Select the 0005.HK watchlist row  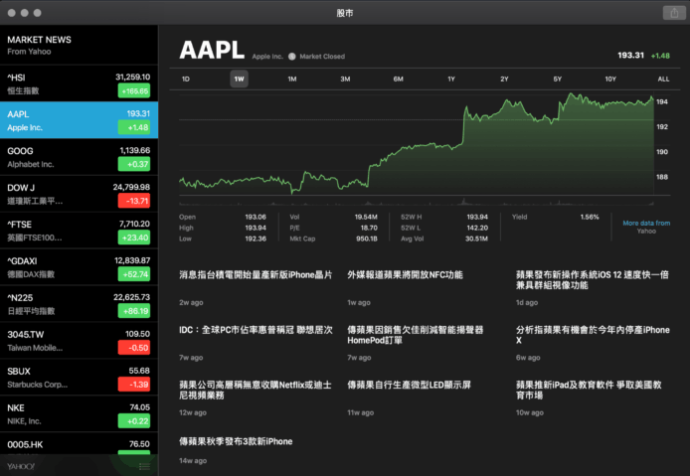coord(79,444)
